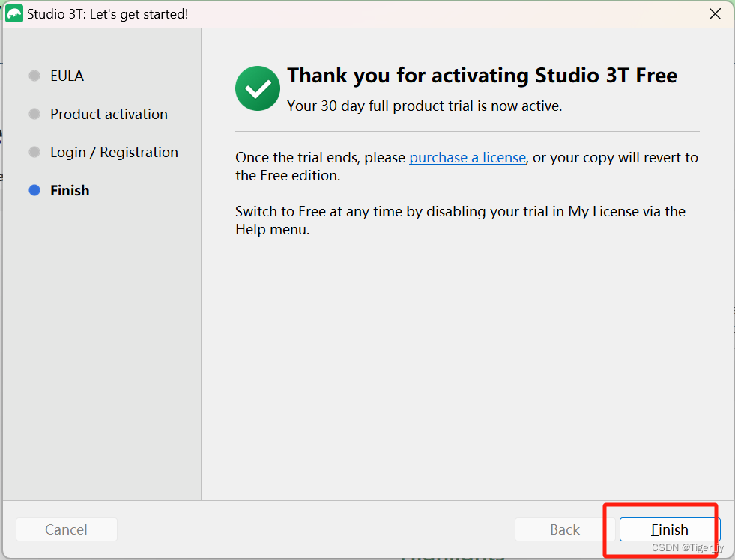Image resolution: width=735 pixels, height=560 pixels.
Task: Open the purchase a license link
Action: (467, 157)
